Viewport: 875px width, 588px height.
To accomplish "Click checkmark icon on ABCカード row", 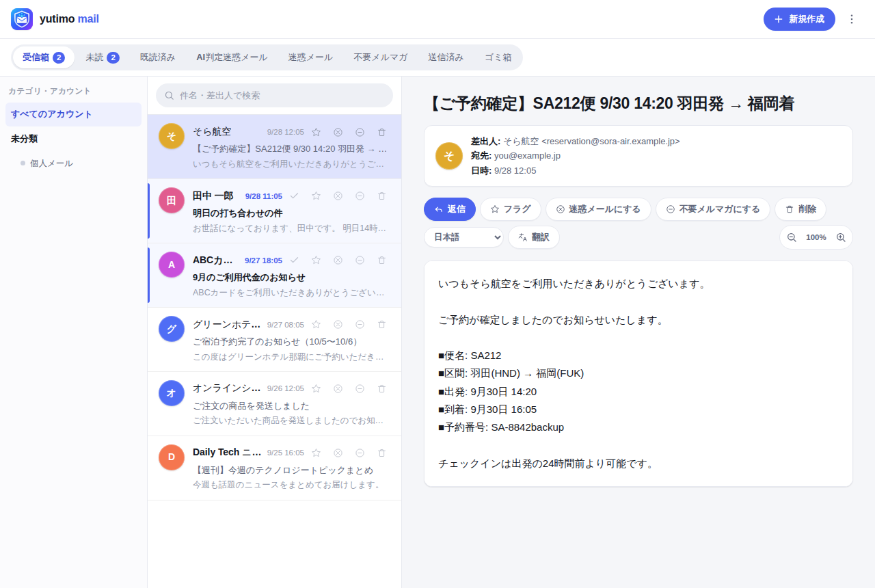I will pyautogui.click(x=294, y=260).
